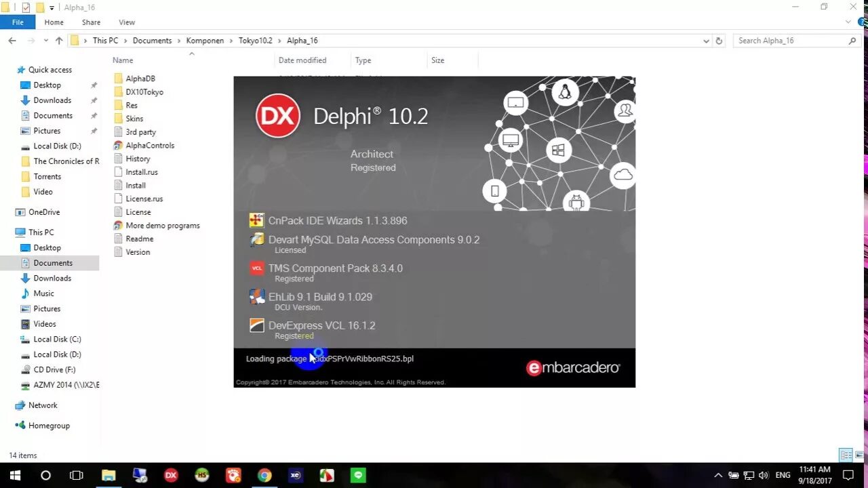Open Task View on taskbar
868x488 pixels.
[77, 476]
